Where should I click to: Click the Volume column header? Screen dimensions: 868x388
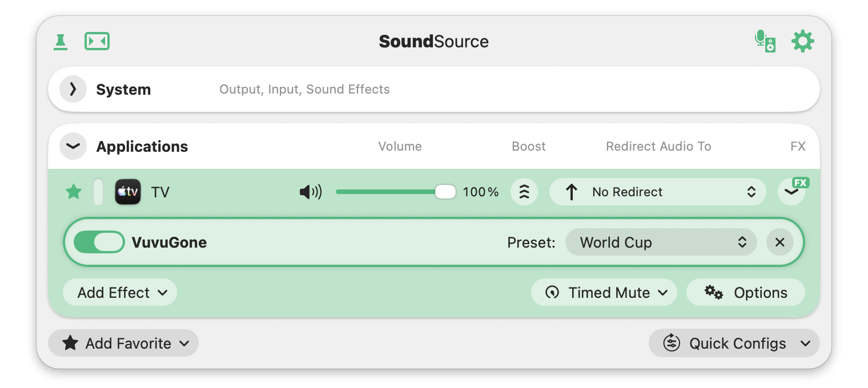[400, 146]
